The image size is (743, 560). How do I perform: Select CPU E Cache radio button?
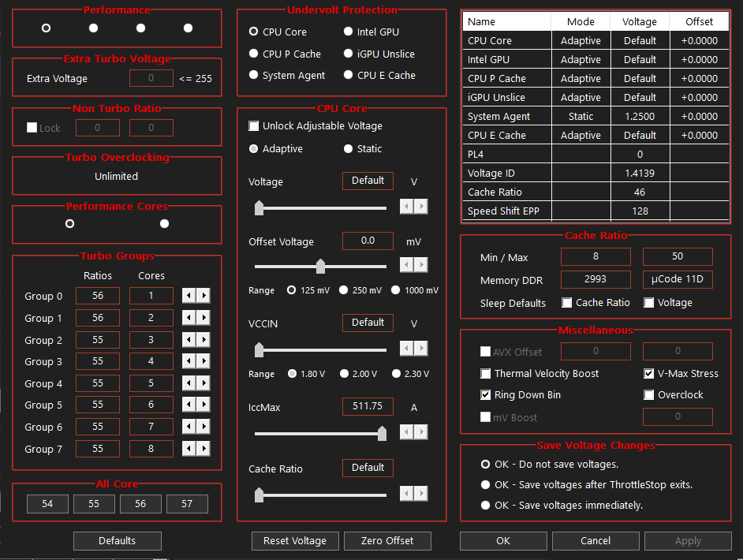pos(349,75)
